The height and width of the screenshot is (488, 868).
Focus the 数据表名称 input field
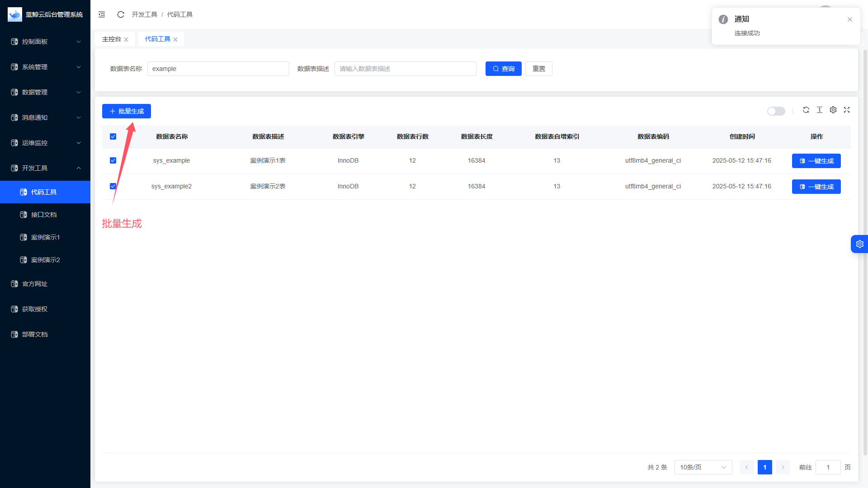point(218,69)
